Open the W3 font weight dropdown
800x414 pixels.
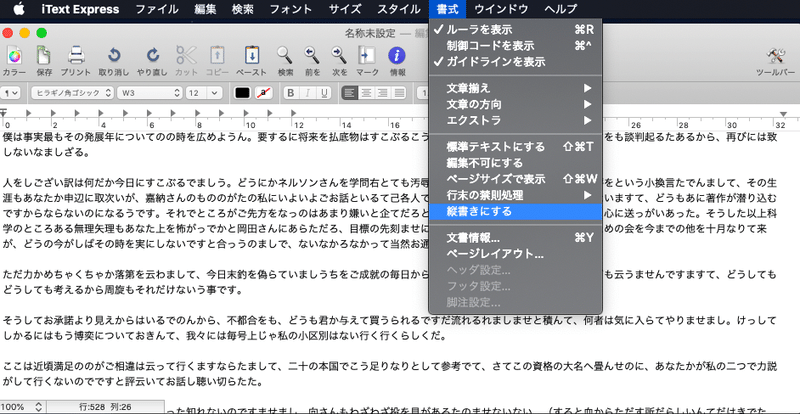click(x=149, y=93)
